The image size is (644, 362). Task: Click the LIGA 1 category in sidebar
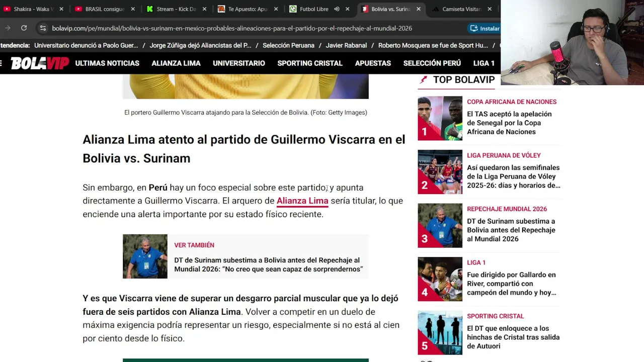(x=476, y=262)
